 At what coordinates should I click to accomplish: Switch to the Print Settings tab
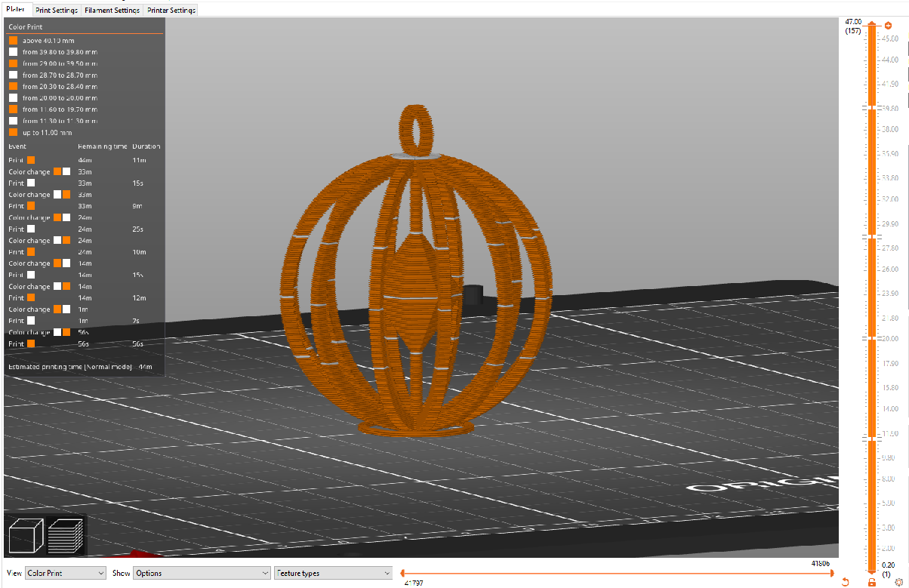pyautogui.click(x=57, y=11)
